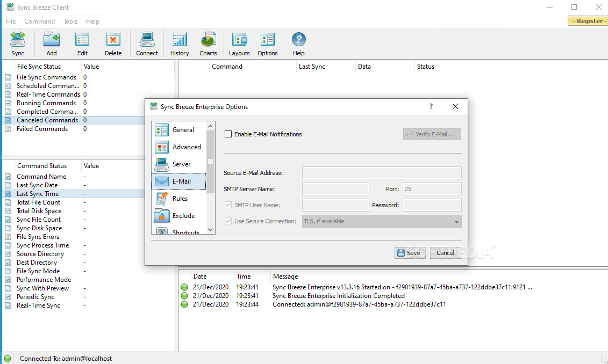Click the Password field

432,205
